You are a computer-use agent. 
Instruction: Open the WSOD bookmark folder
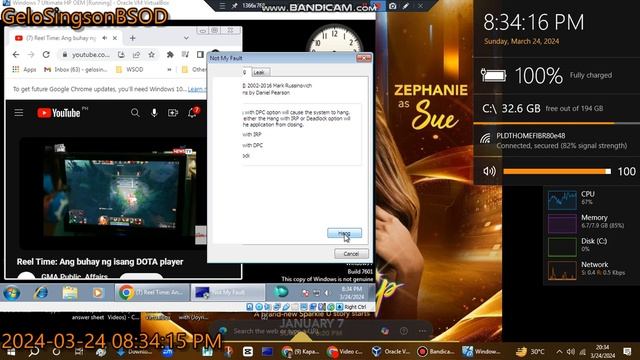click(130, 70)
